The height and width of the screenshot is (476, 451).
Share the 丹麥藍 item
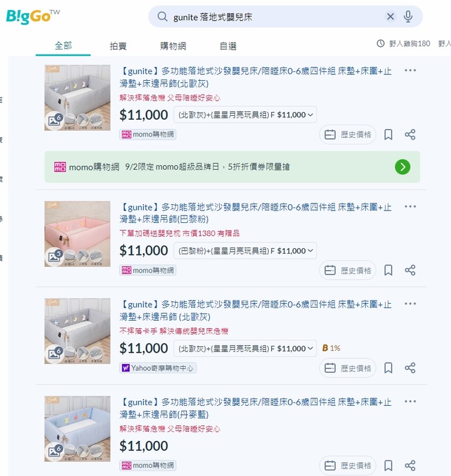point(410,465)
